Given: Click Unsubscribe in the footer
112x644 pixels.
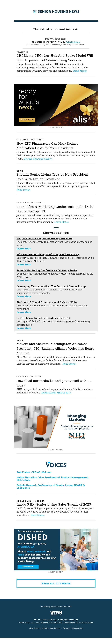Looking at the screenshot, I should pos(77,628).
